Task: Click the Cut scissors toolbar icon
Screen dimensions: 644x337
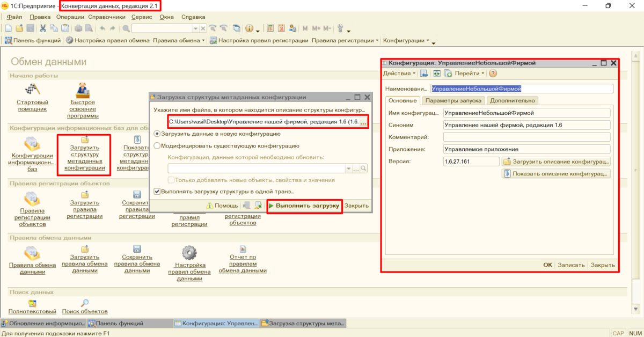Action: pos(43,28)
